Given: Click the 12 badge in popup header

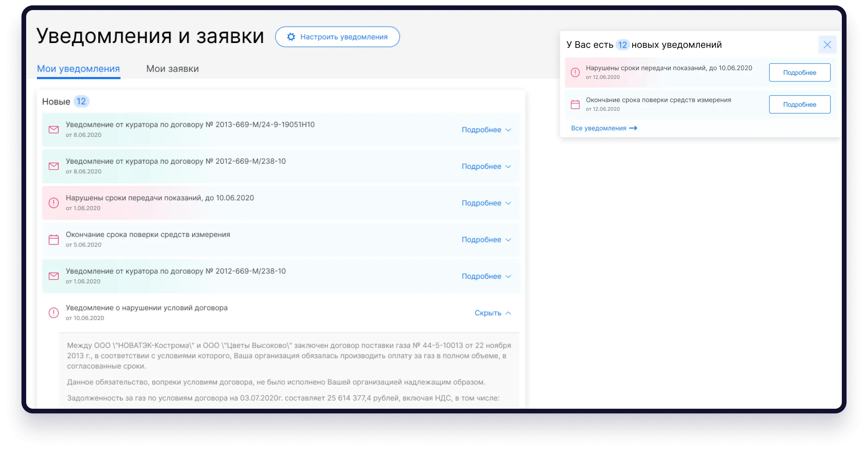Looking at the screenshot, I should (622, 45).
